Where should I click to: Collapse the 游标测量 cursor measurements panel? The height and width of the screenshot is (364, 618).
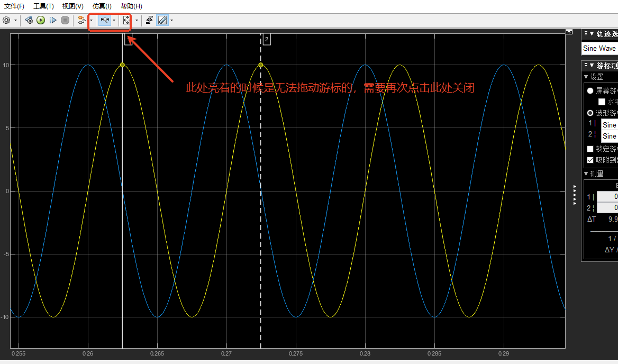pyautogui.click(x=592, y=66)
